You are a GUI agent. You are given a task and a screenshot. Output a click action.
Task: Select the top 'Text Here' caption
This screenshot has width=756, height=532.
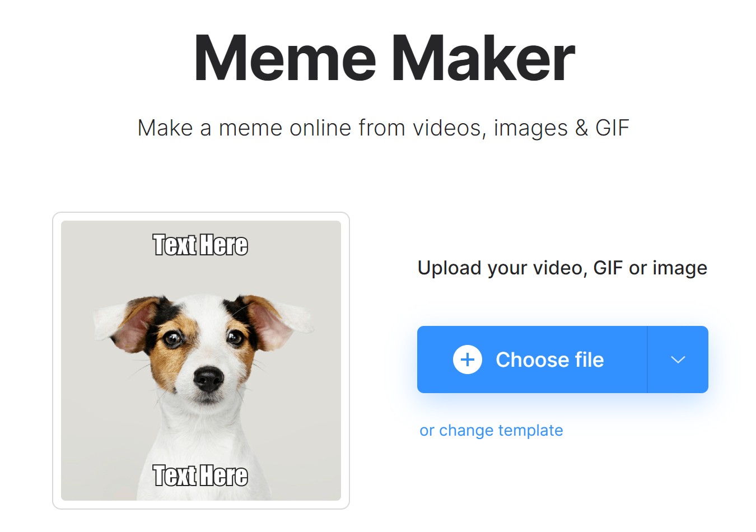tap(200, 245)
